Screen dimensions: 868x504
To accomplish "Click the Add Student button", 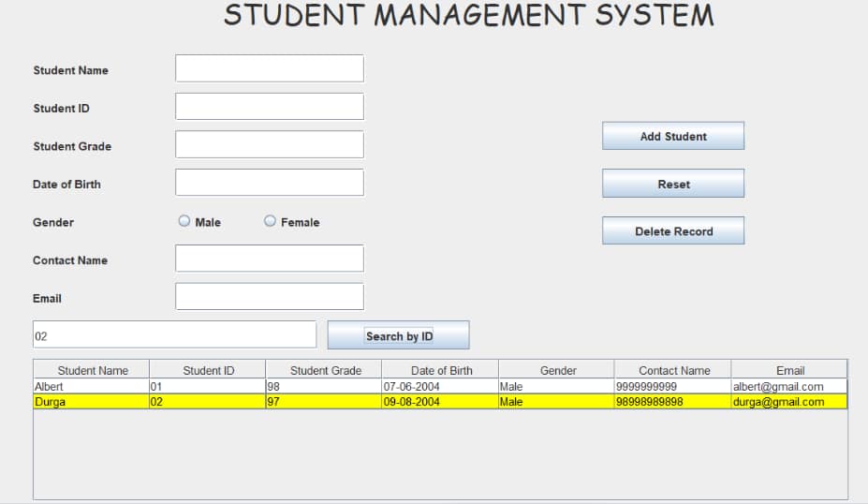I will tap(672, 136).
